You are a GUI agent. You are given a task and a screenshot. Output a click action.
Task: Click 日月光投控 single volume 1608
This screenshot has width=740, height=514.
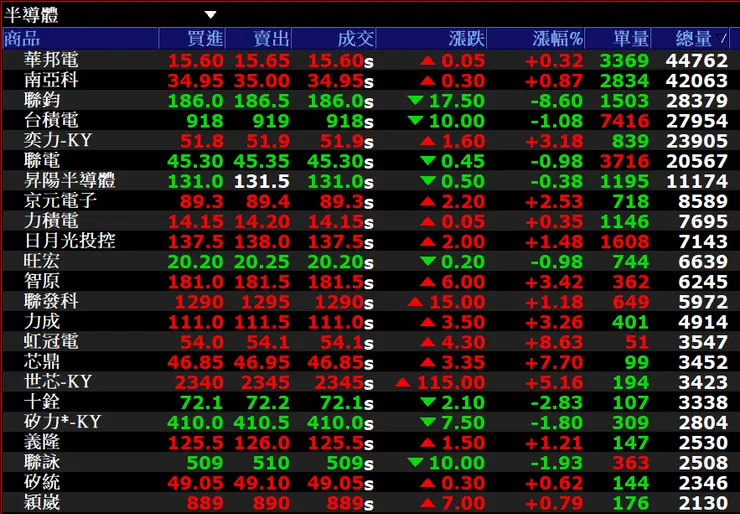625,242
